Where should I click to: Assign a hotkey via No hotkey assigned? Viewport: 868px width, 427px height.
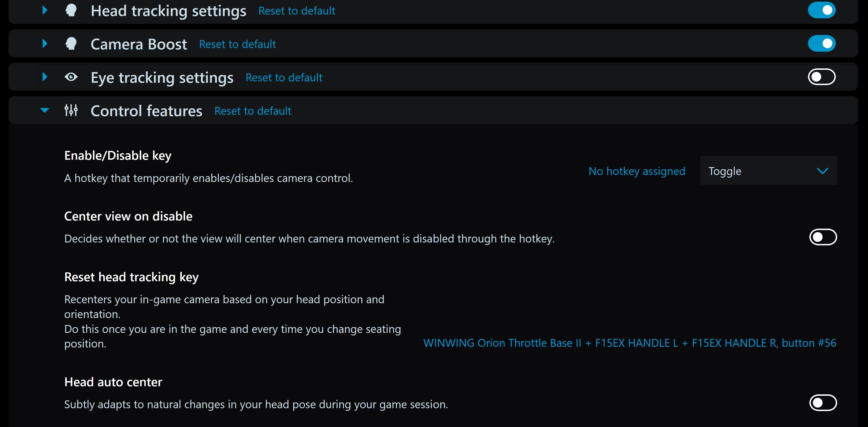[637, 171]
